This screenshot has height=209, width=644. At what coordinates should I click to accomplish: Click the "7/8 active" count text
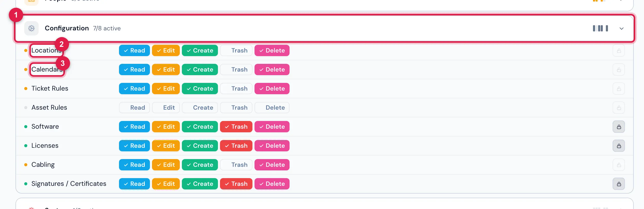(x=107, y=28)
